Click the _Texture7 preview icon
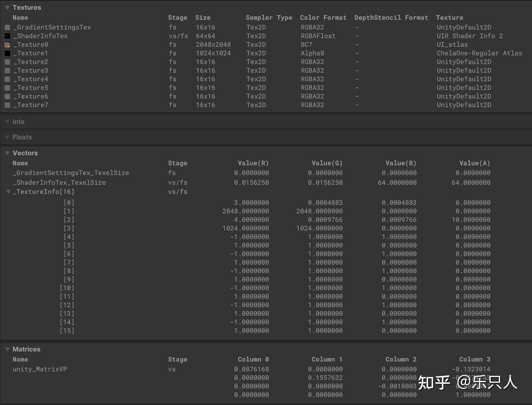Screen dimensions: 532x405 coord(7,105)
